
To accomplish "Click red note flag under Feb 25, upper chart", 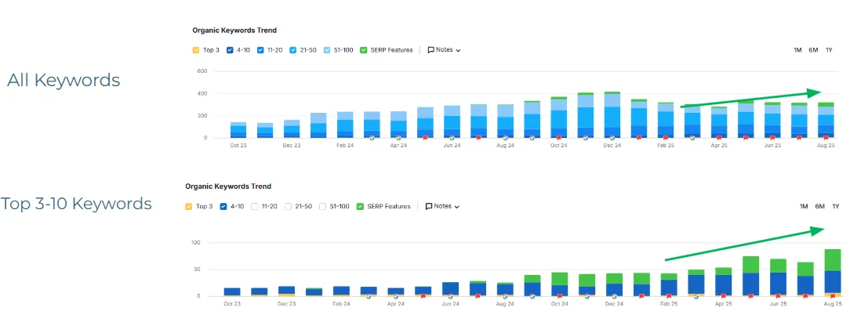I will pyautogui.click(x=665, y=138).
